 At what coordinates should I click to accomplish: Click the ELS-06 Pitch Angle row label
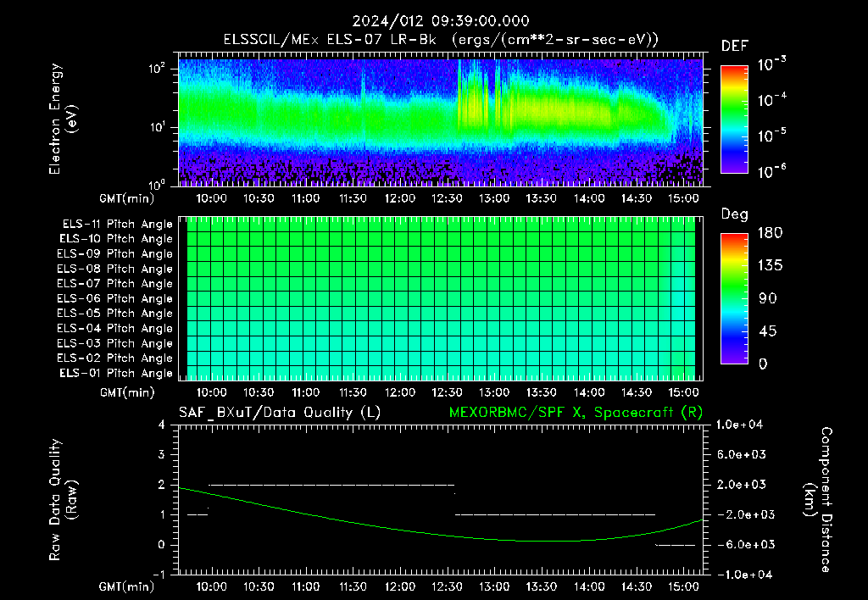(x=114, y=299)
